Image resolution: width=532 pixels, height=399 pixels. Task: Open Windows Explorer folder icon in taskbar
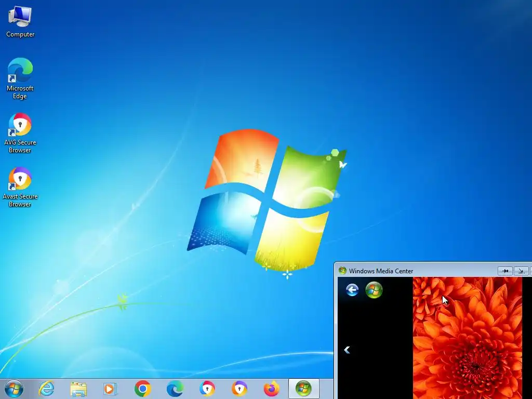point(78,389)
